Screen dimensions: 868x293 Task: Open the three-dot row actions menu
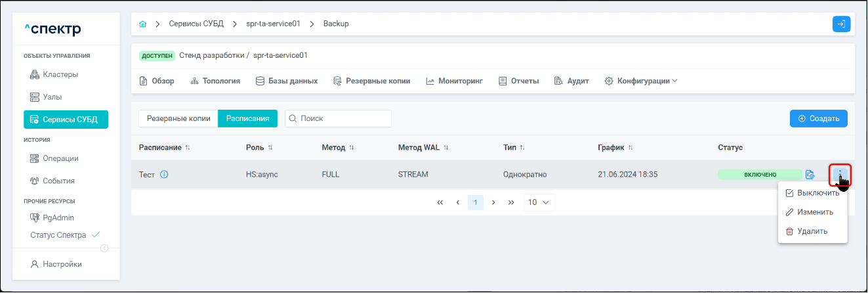pos(840,175)
